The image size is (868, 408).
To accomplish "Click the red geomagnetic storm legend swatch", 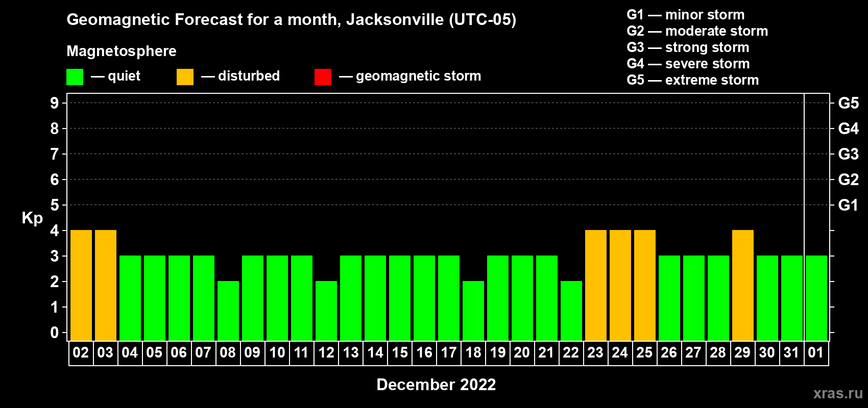I will (x=323, y=77).
